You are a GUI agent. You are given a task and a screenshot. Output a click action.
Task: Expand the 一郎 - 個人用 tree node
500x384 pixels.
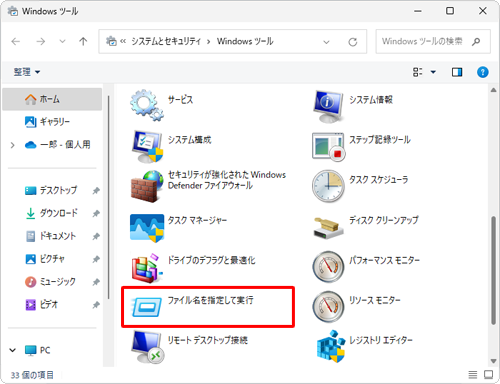point(13,145)
